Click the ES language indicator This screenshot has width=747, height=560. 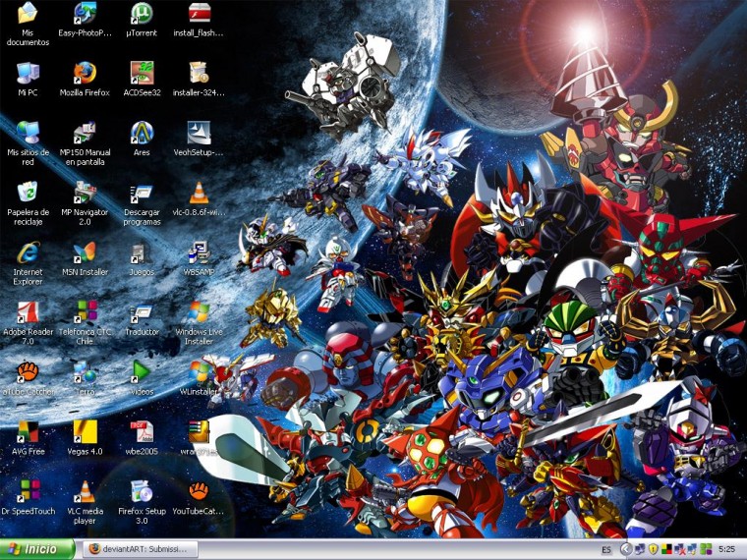(606, 549)
